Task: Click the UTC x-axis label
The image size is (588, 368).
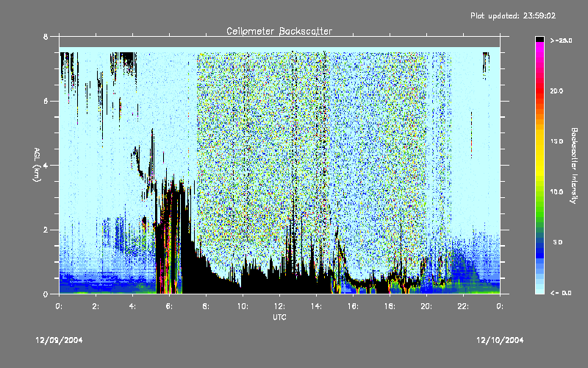Action: [279, 317]
